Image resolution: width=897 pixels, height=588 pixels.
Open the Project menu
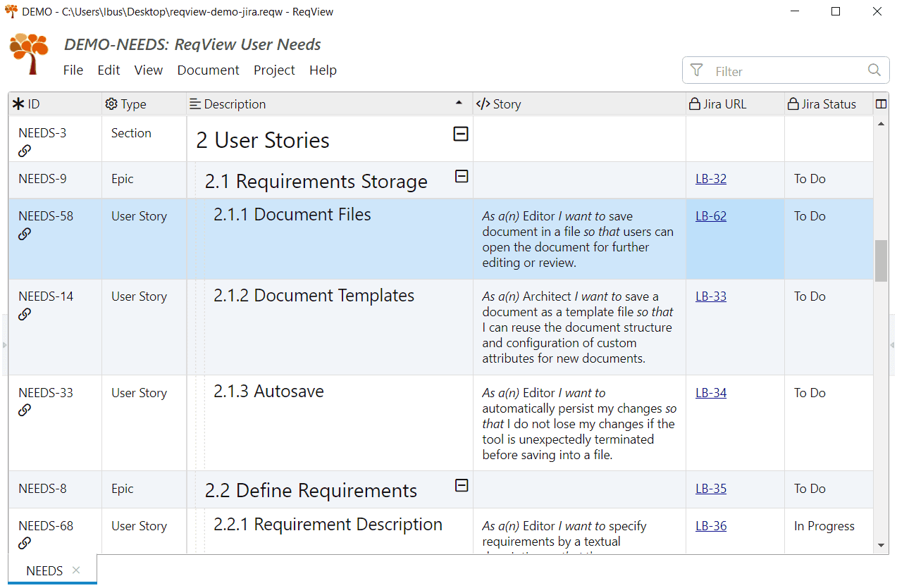click(274, 70)
